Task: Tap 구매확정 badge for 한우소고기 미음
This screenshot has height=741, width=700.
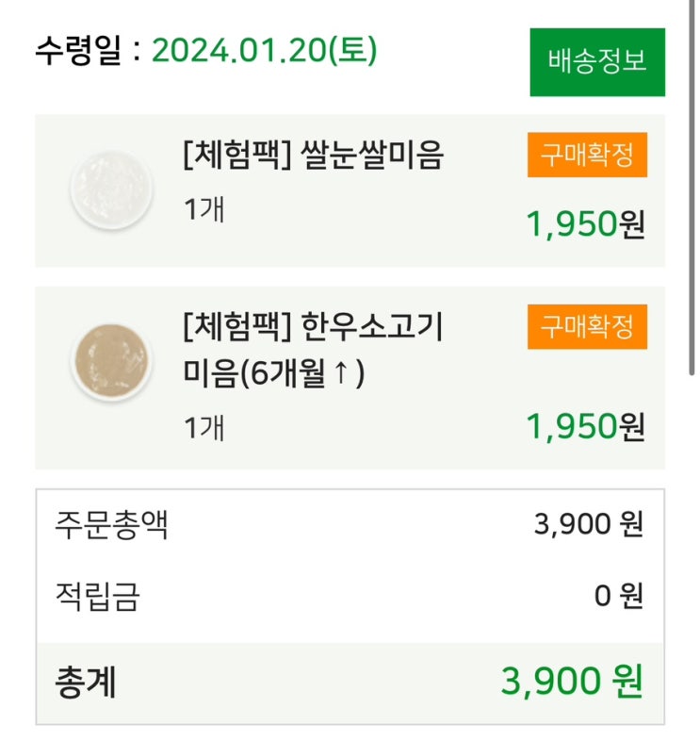Action: (587, 328)
